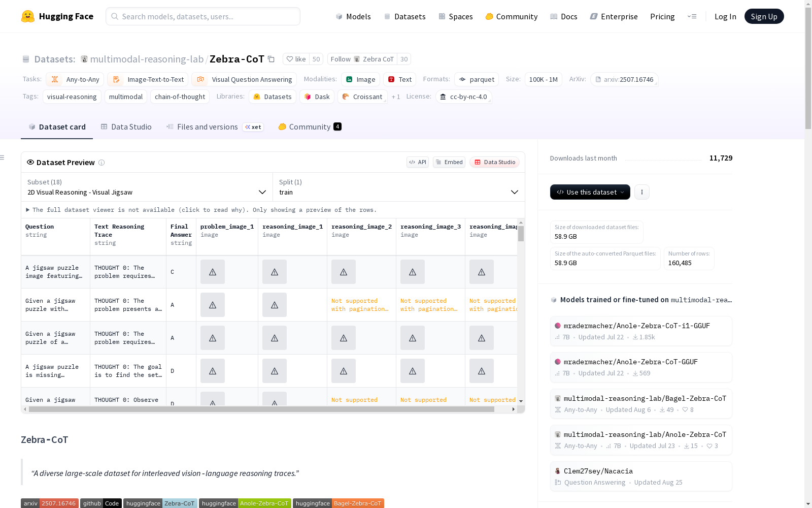Open the Community tab with 4 discussions
Image resolution: width=812 pixels, height=508 pixels.
click(x=310, y=127)
